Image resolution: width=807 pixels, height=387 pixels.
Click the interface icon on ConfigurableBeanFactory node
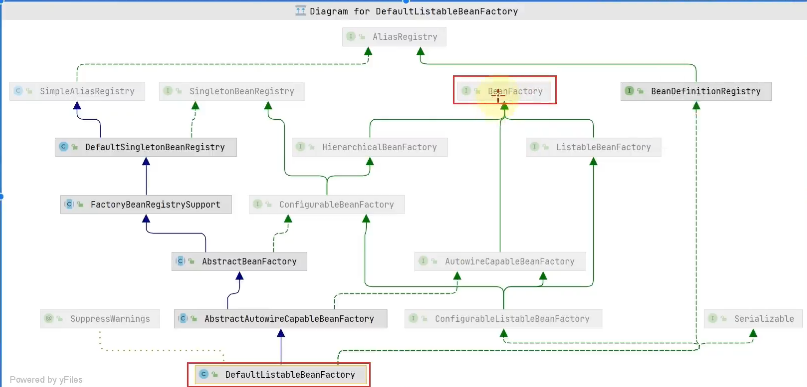point(257,204)
